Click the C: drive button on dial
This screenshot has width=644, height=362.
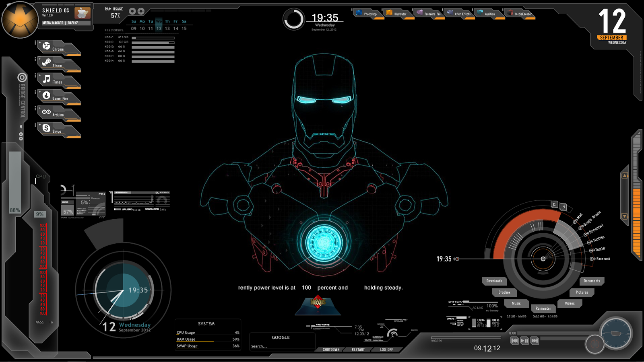[555, 204]
